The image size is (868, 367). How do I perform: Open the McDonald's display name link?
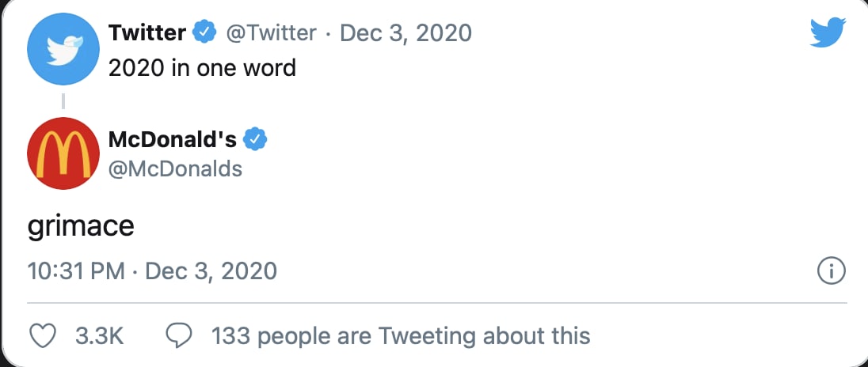[173, 140]
